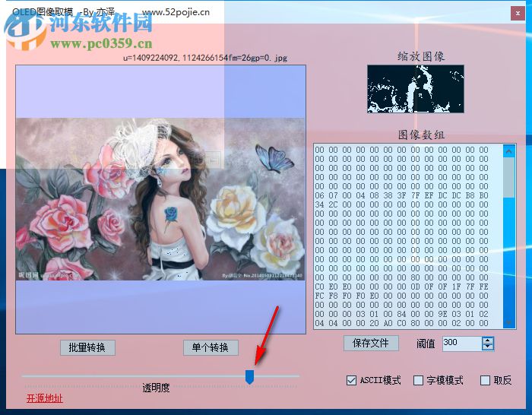
Task: Enable the 取反 invert checkbox
Action: [485, 380]
